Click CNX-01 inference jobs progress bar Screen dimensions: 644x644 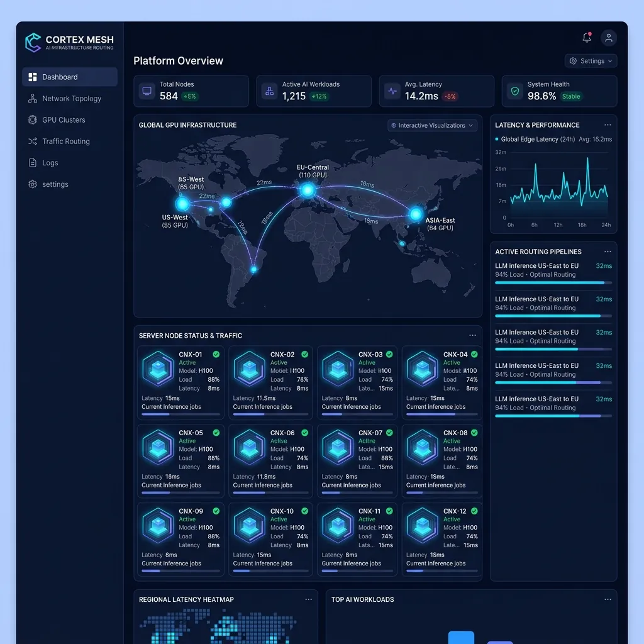pos(180,414)
